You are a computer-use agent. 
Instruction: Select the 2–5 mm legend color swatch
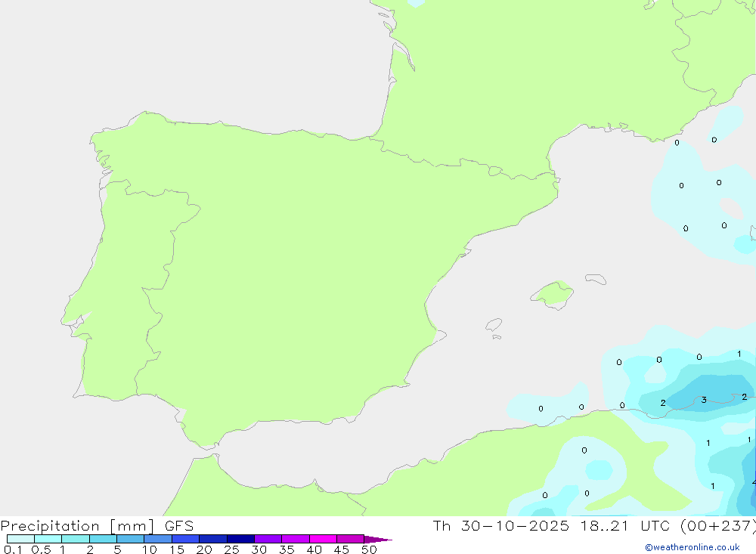click(103, 539)
